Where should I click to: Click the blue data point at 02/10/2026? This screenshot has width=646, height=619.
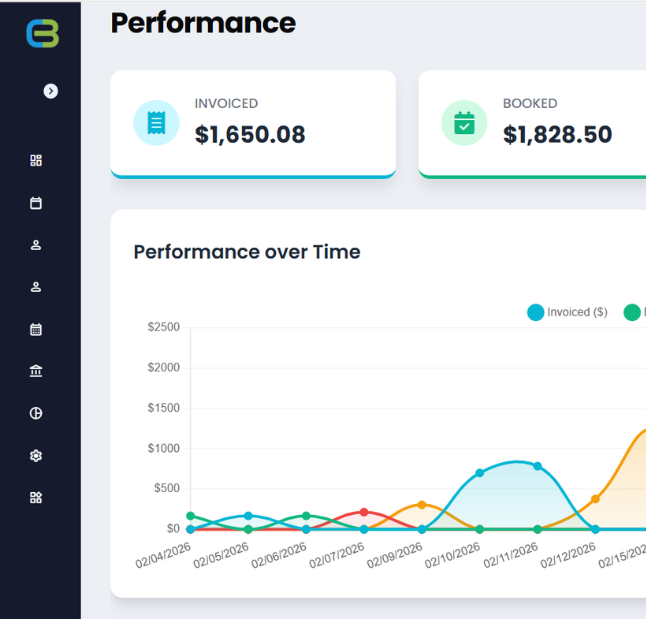(x=480, y=472)
